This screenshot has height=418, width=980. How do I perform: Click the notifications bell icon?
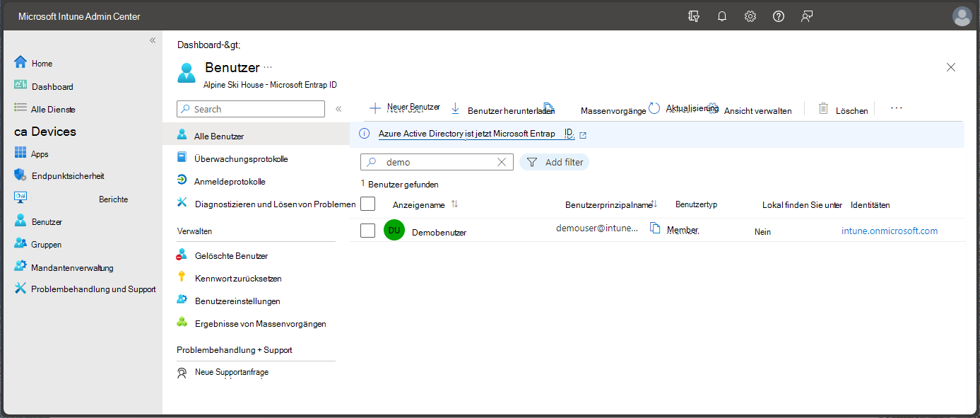(x=721, y=16)
